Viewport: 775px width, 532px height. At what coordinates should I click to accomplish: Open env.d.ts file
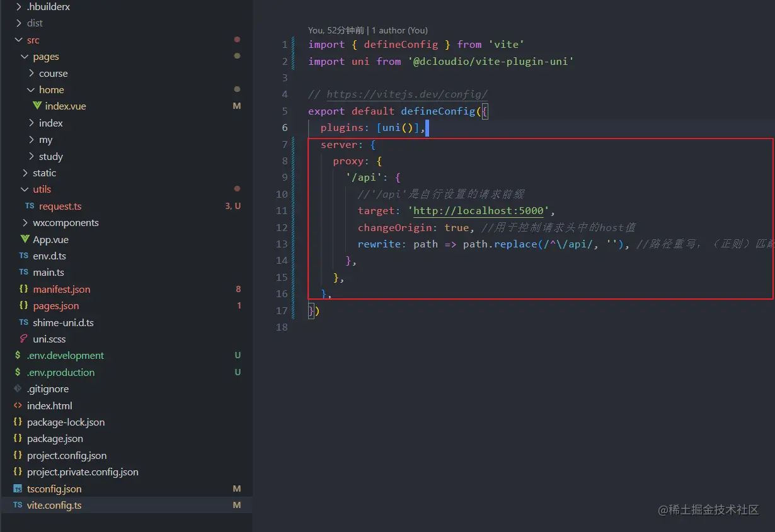click(50, 256)
